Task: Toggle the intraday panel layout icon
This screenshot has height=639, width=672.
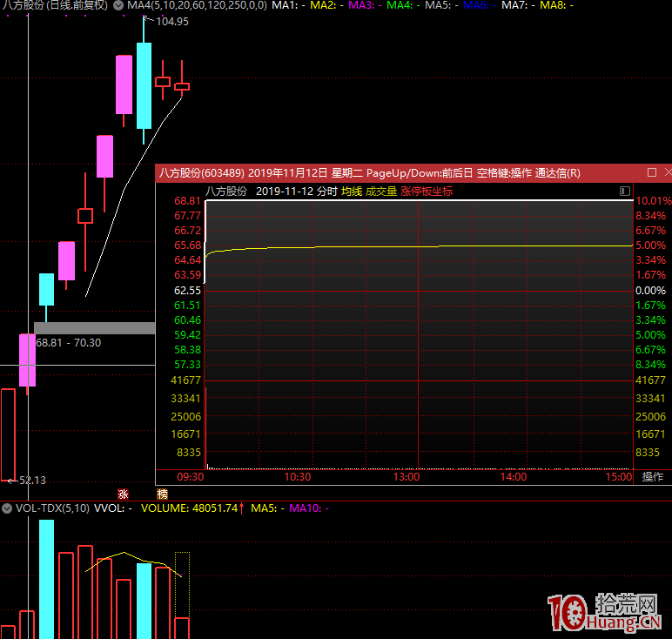Action: (x=625, y=192)
